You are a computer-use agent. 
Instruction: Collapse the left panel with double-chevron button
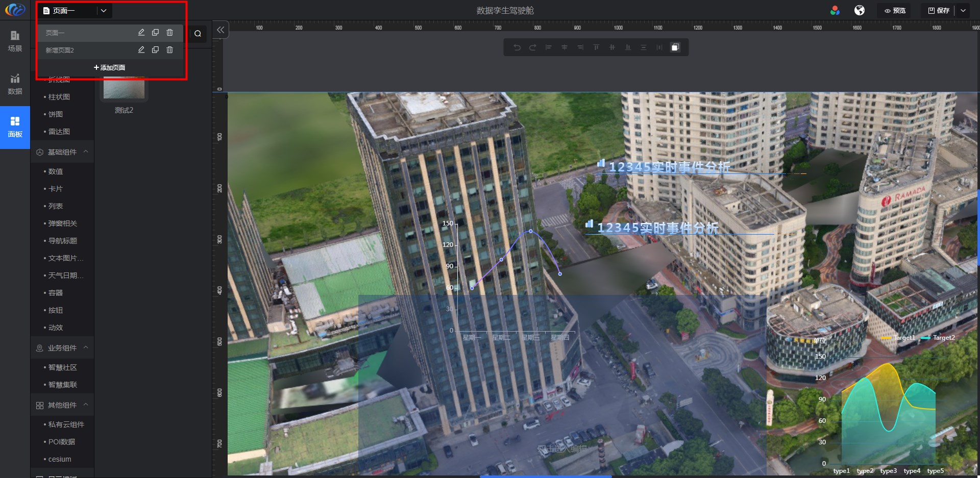click(220, 30)
